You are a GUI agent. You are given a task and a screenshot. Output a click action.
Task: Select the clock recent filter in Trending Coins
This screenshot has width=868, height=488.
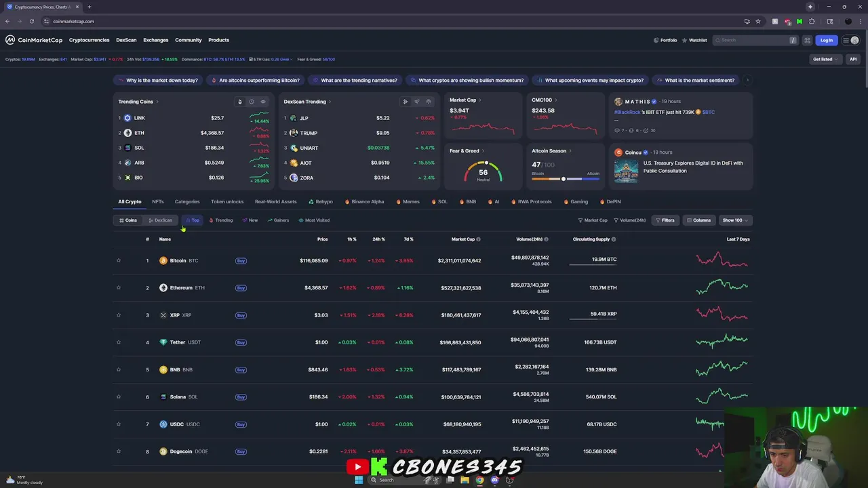point(251,102)
